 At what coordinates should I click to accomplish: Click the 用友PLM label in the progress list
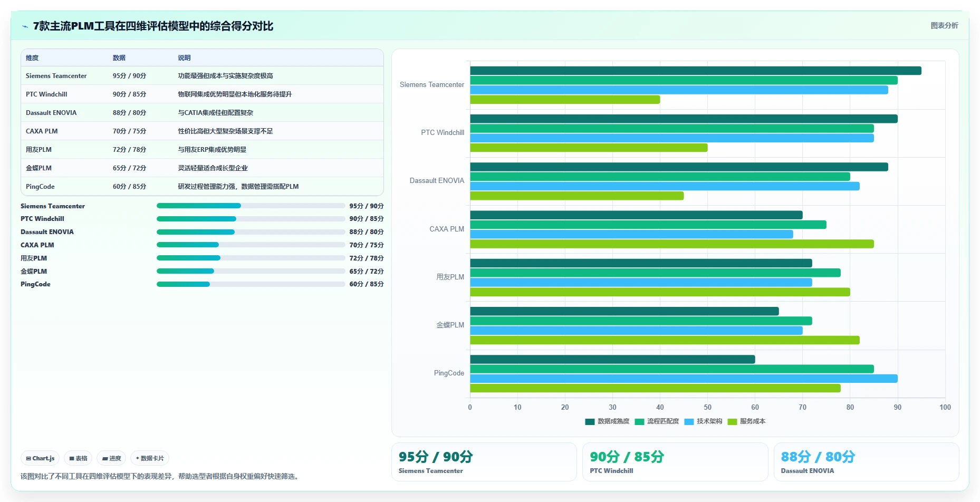[x=34, y=258]
